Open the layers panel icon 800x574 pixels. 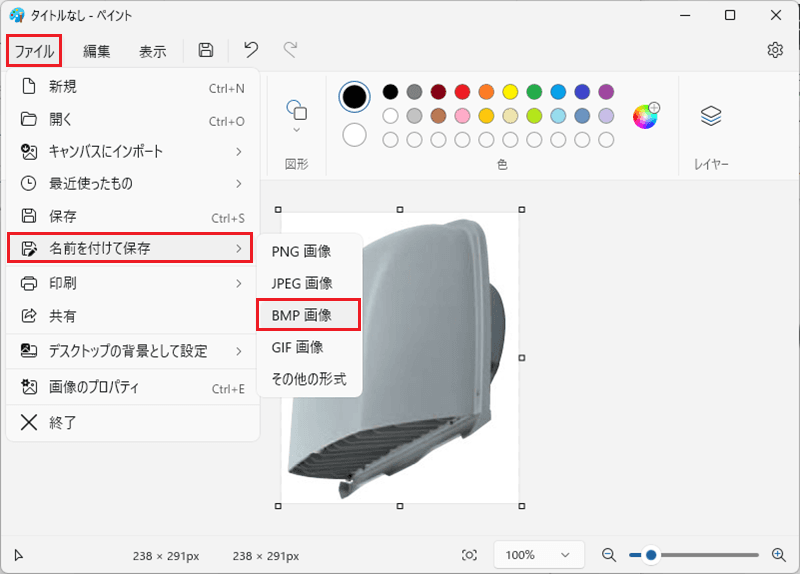(711, 116)
